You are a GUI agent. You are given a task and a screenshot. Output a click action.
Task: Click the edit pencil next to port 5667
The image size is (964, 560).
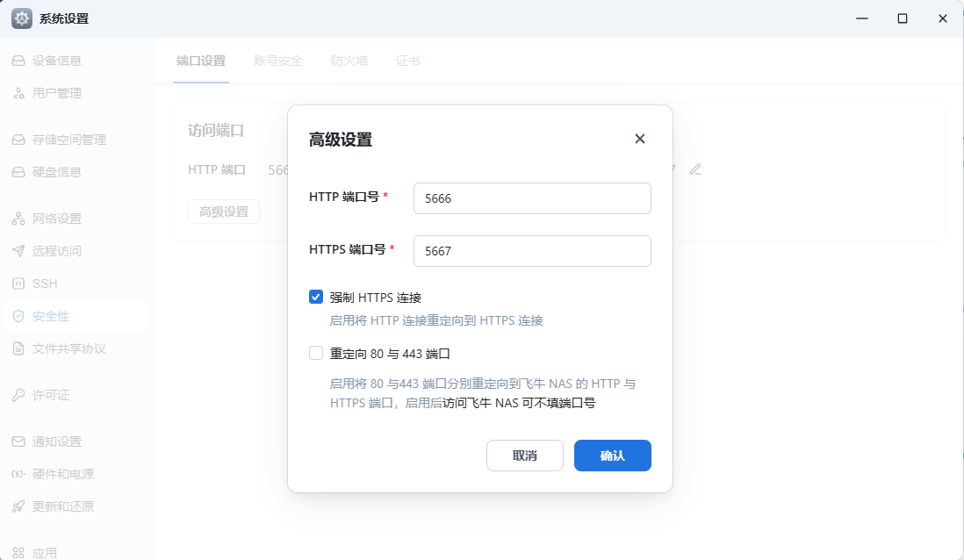695,169
